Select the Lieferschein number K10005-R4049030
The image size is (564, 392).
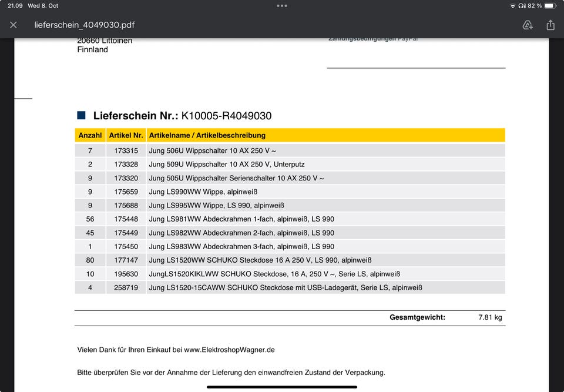point(226,116)
